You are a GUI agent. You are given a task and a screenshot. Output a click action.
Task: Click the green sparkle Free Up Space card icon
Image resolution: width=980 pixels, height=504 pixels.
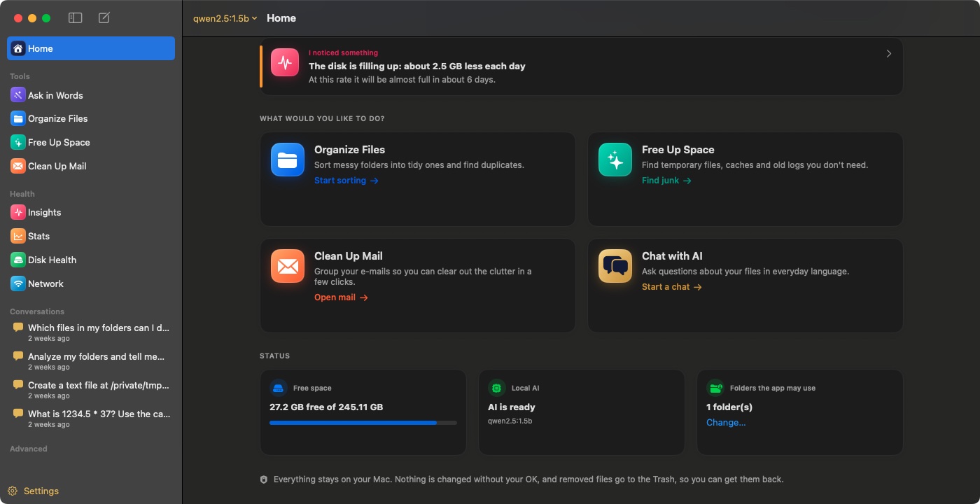tap(615, 160)
